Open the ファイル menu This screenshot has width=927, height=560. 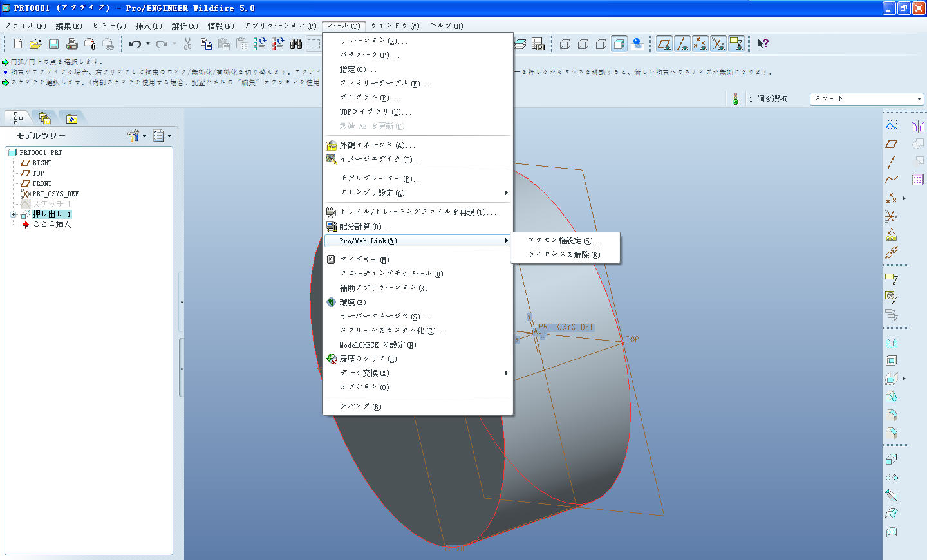pyautogui.click(x=25, y=26)
